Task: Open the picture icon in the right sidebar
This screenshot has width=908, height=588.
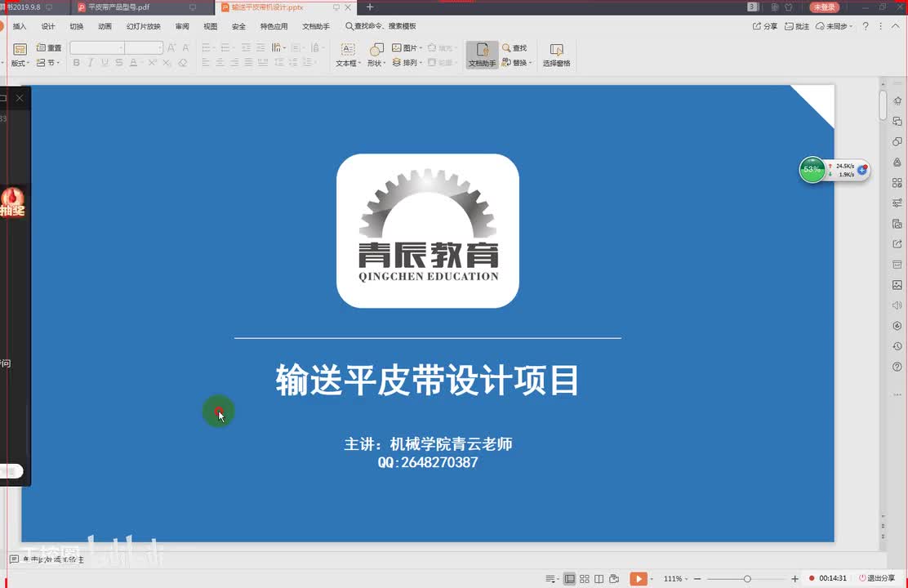Action: [897, 285]
